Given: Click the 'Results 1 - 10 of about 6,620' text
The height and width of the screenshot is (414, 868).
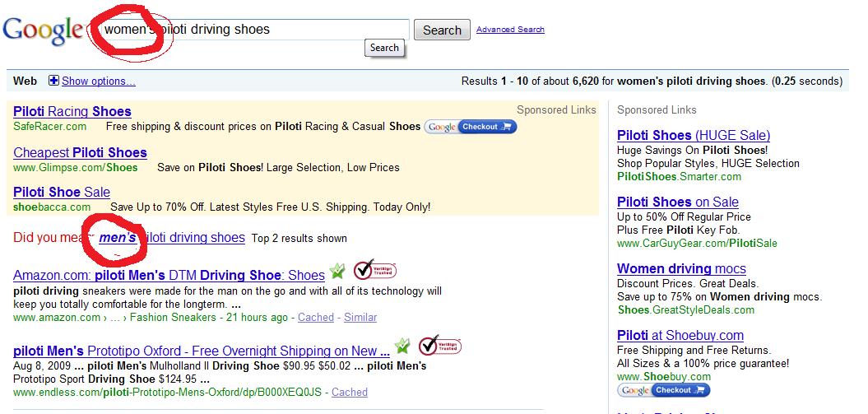Looking at the screenshot, I should [530, 81].
